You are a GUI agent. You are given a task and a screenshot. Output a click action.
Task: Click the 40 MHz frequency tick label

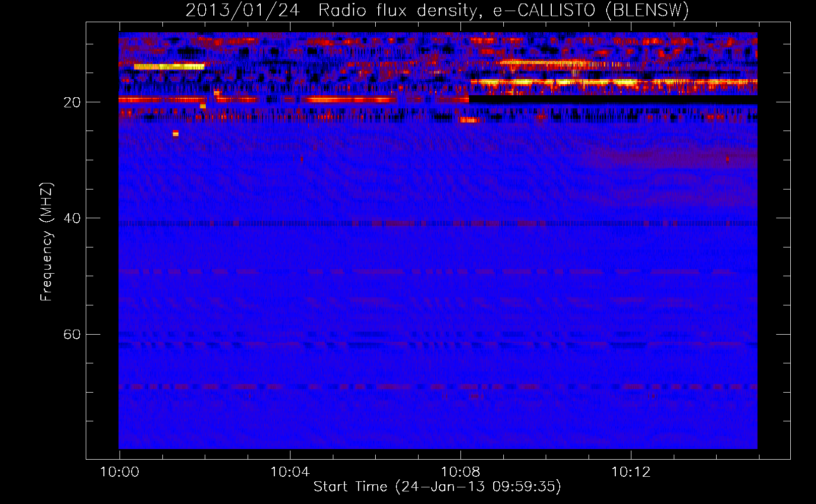point(72,218)
